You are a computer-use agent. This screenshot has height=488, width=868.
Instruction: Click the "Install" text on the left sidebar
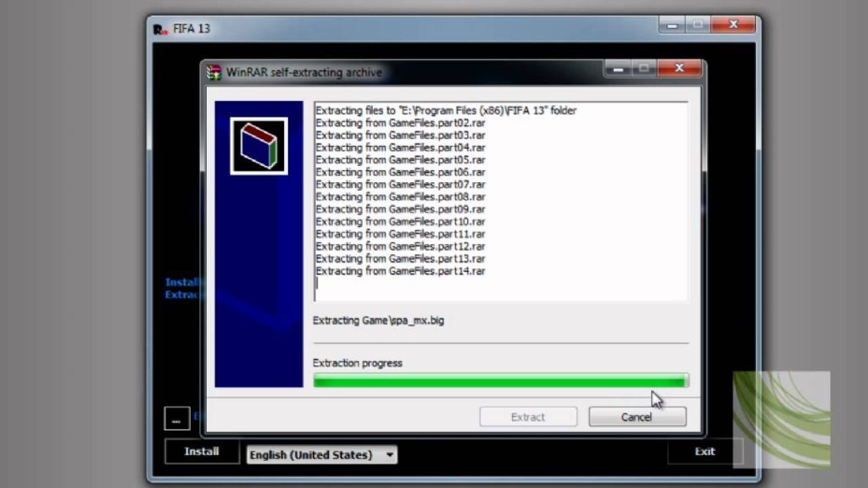(182, 282)
